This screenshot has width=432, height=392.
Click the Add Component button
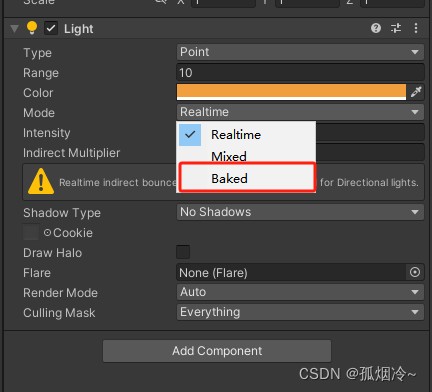coord(217,351)
